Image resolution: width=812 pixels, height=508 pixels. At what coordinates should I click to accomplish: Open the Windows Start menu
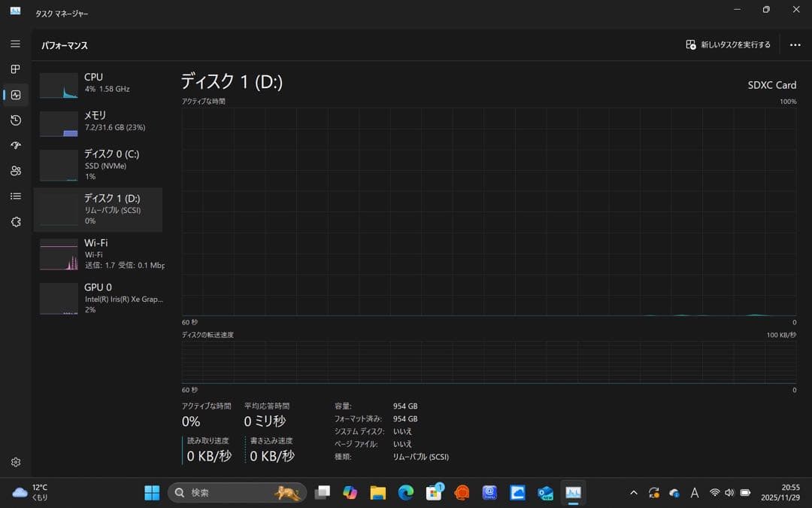point(151,493)
